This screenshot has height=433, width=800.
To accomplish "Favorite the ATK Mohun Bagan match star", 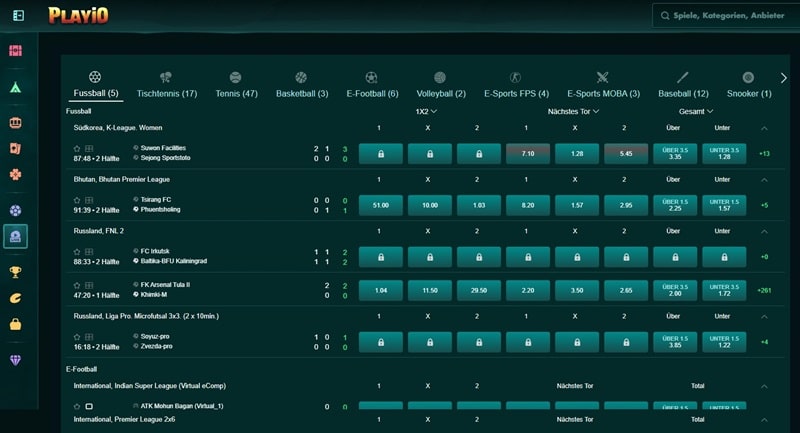I will tap(77, 406).
